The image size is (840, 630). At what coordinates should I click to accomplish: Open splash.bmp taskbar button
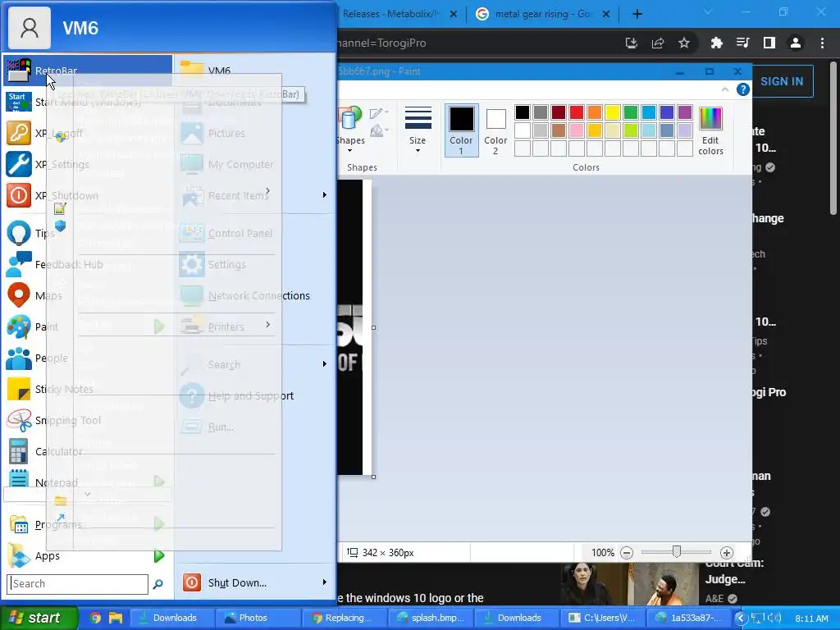(x=430, y=618)
